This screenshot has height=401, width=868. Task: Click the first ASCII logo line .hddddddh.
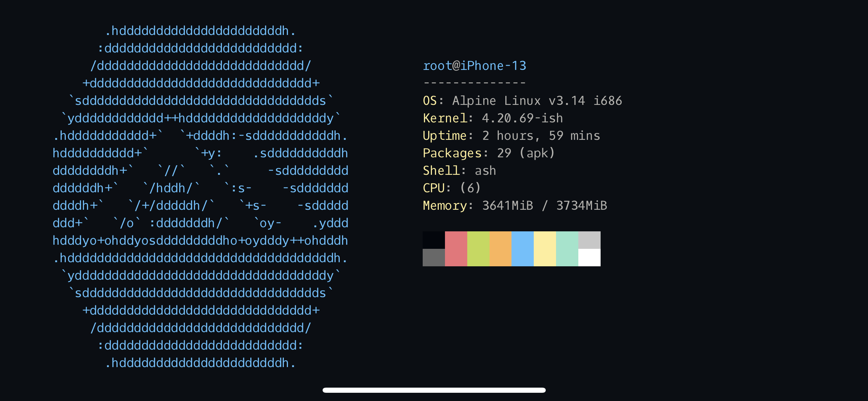(x=200, y=31)
